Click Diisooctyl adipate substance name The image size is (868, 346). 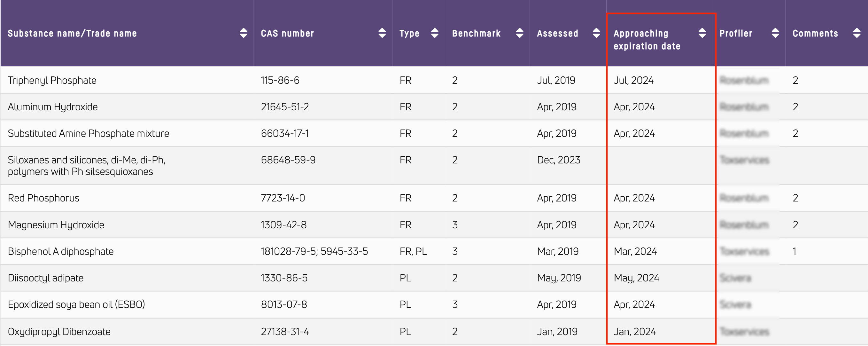point(45,278)
